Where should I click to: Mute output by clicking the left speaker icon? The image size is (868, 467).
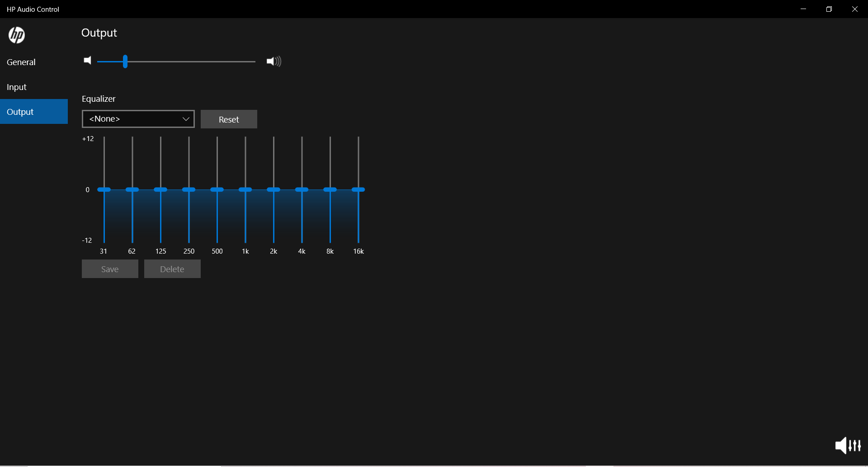coord(88,61)
